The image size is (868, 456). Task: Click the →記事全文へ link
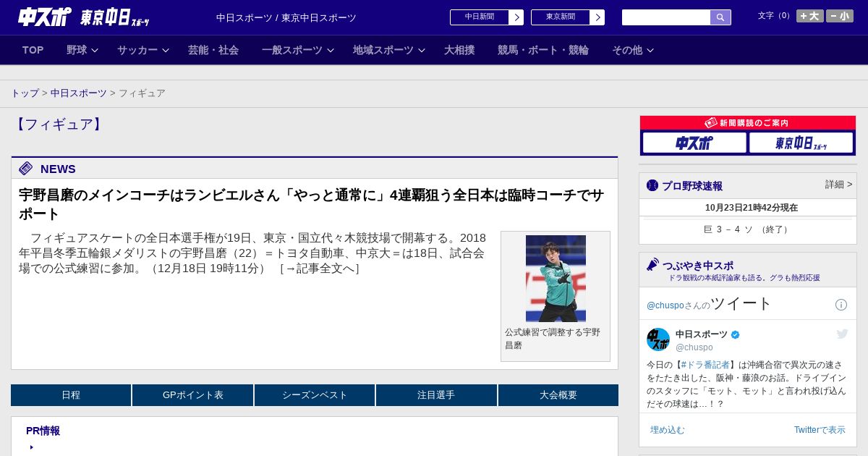tap(320, 269)
